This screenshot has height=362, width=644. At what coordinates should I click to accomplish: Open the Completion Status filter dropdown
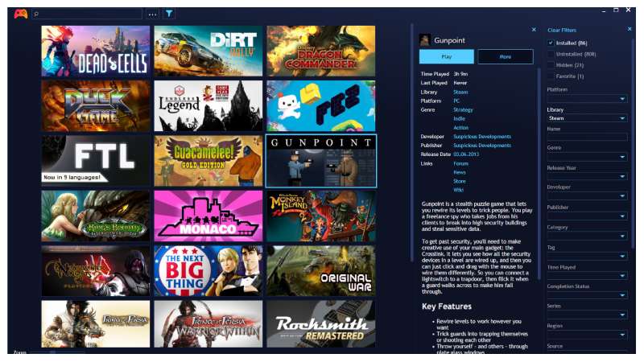587,295
